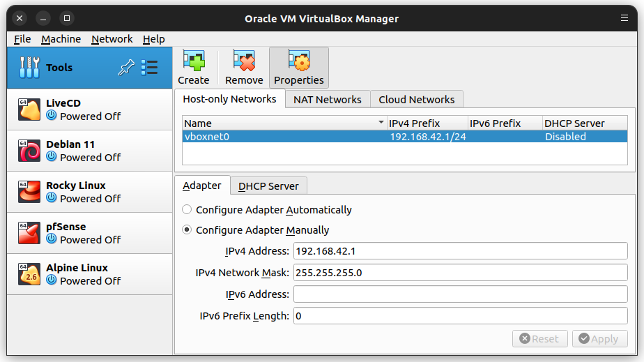Image resolution: width=644 pixels, height=362 pixels.
Task: Select Configure Adapter Automatically
Action: (187, 209)
